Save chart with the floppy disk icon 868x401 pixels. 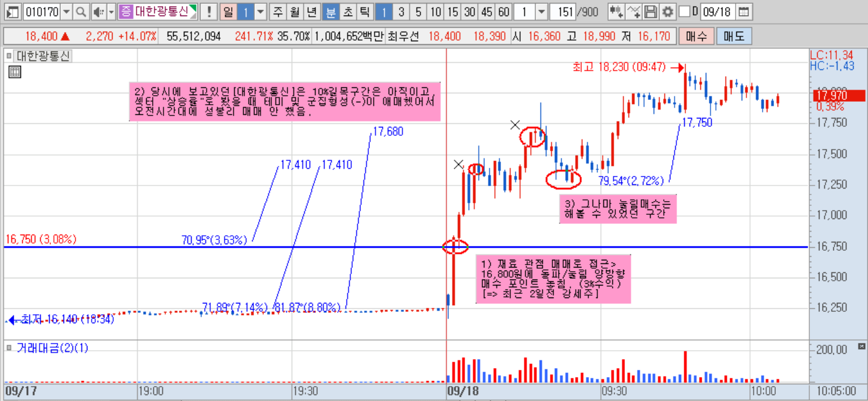click(651, 11)
